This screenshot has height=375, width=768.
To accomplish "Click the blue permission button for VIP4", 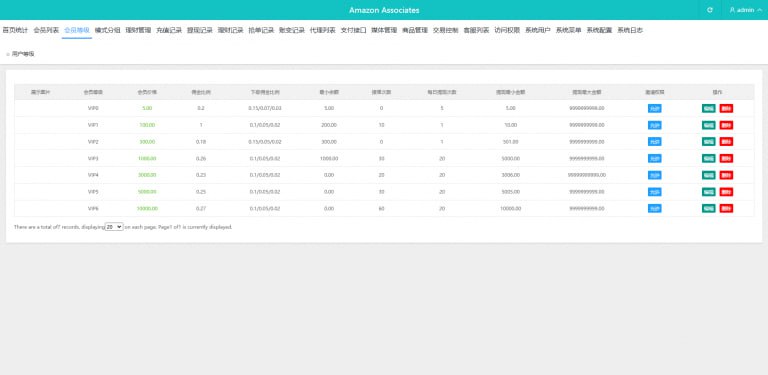I will [x=654, y=175].
